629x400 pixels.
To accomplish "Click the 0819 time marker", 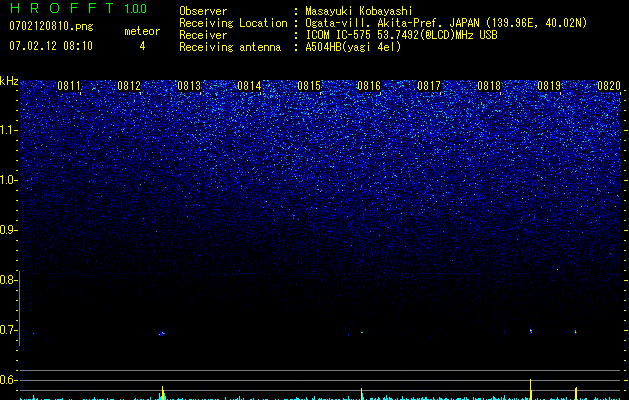I will (549, 86).
